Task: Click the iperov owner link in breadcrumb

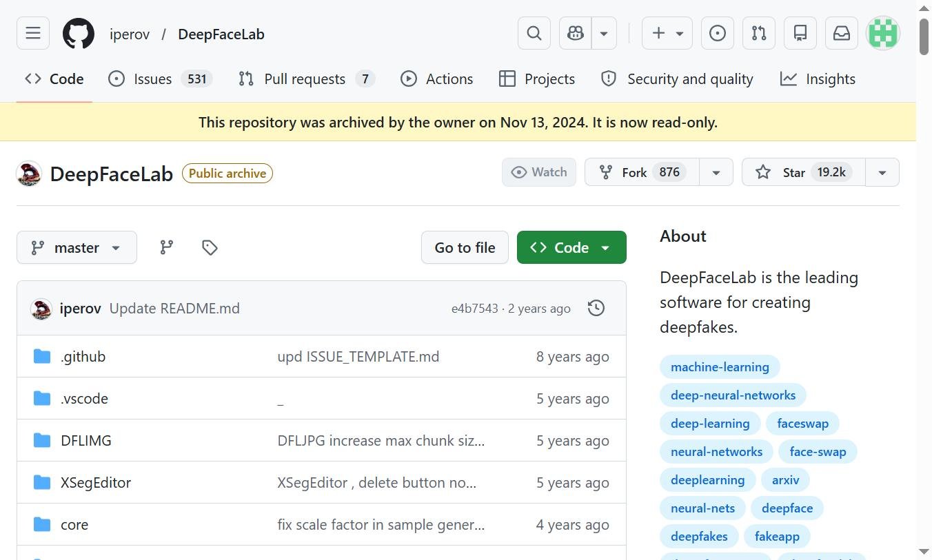Action: point(130,34)
